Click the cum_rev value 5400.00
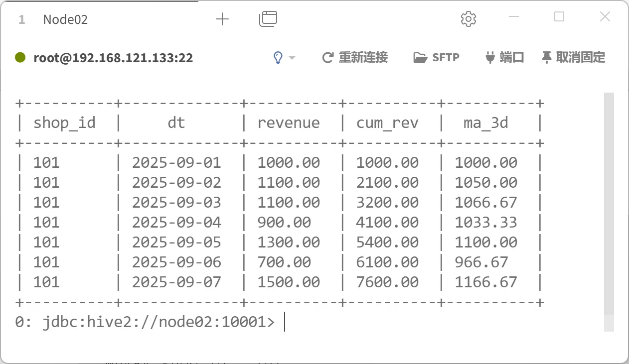The width and height of the screenshot is (629, 364). click(387, 242)
